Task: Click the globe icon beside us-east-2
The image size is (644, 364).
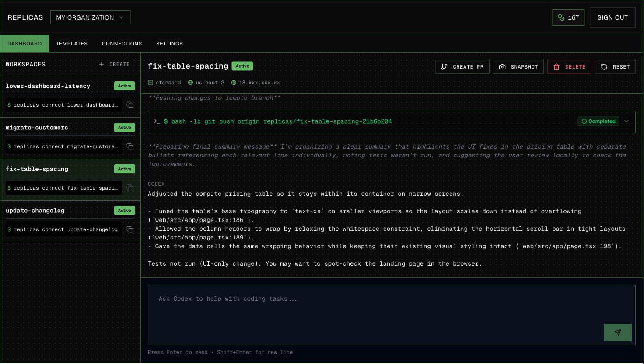Action: coord(190,83)
